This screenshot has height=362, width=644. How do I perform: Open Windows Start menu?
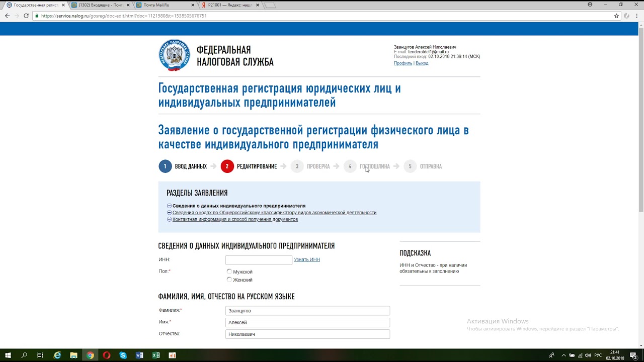point(8,355)
